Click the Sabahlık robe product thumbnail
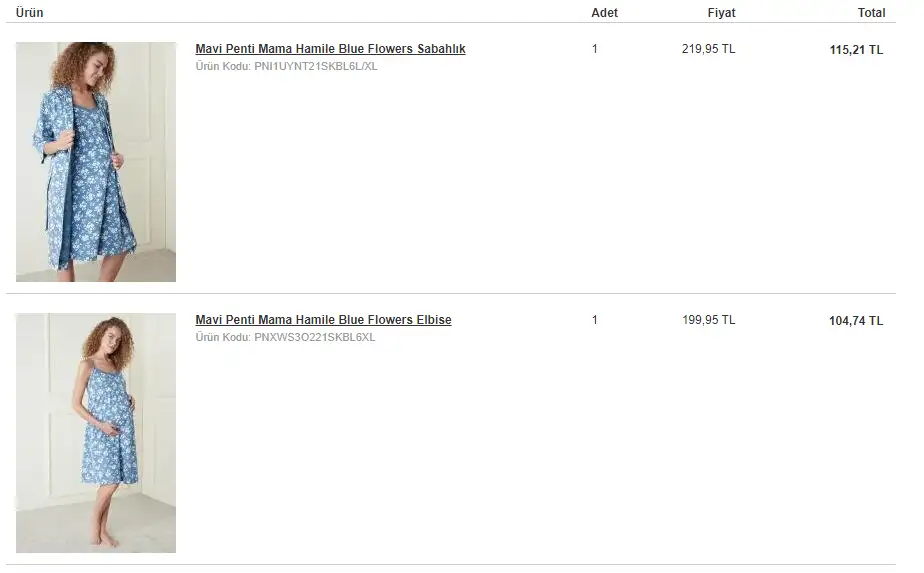The width and height of the screenshot is (924, 573). point(96,162)
